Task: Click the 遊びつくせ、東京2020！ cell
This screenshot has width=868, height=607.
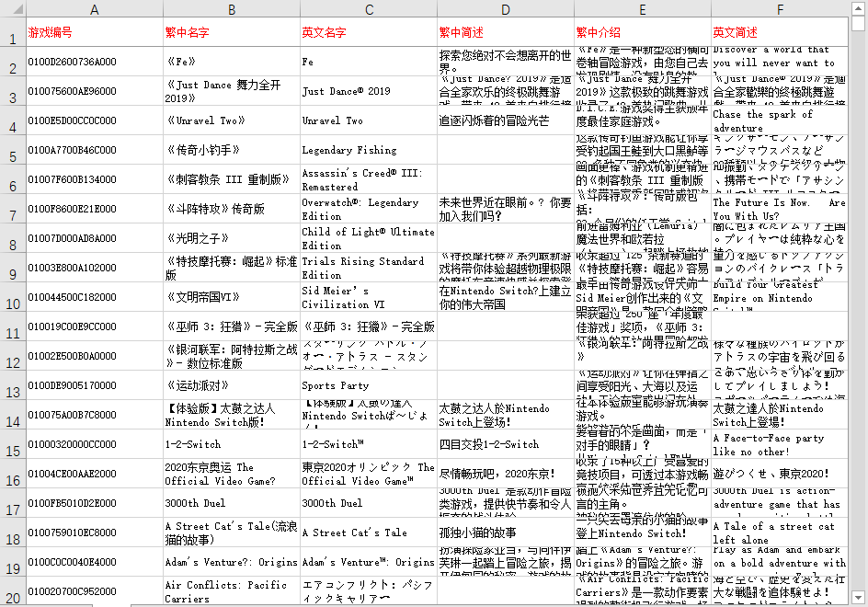Action: pyautogui.click(x=780, y=474)
